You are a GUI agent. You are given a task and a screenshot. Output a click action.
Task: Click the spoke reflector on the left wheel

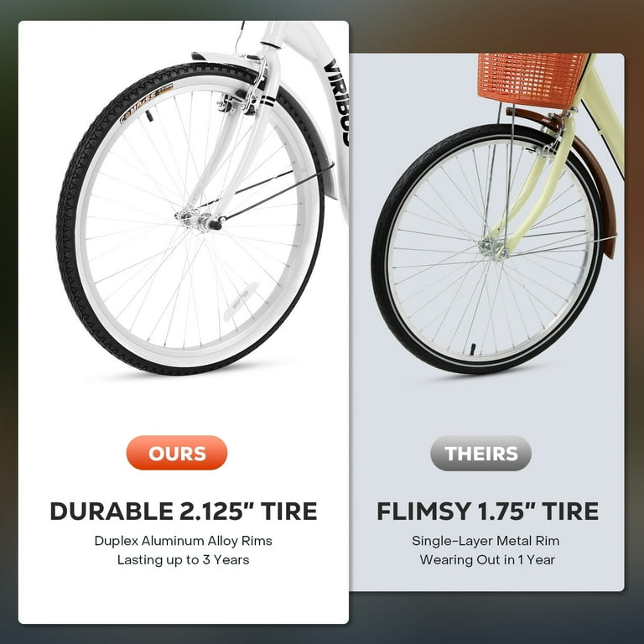241,302
